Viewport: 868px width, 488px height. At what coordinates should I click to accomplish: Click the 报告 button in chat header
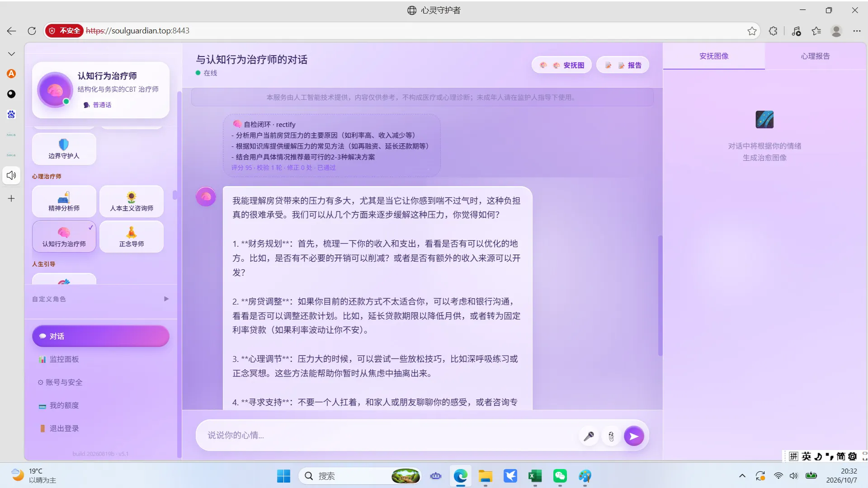coord(623,65)
